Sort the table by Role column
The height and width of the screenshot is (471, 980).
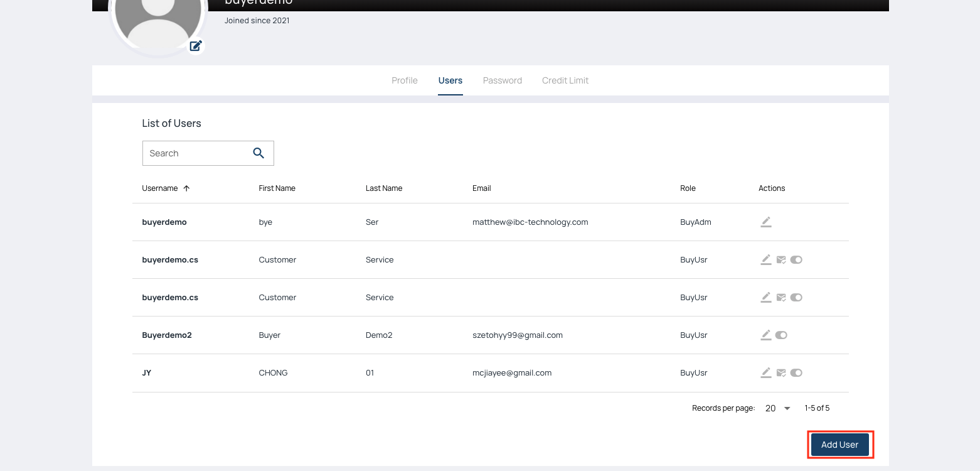(x=688, y=188)
